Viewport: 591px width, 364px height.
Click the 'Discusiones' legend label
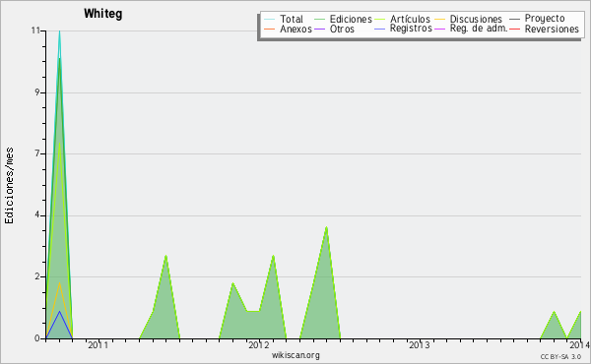(x=476, y=19)
